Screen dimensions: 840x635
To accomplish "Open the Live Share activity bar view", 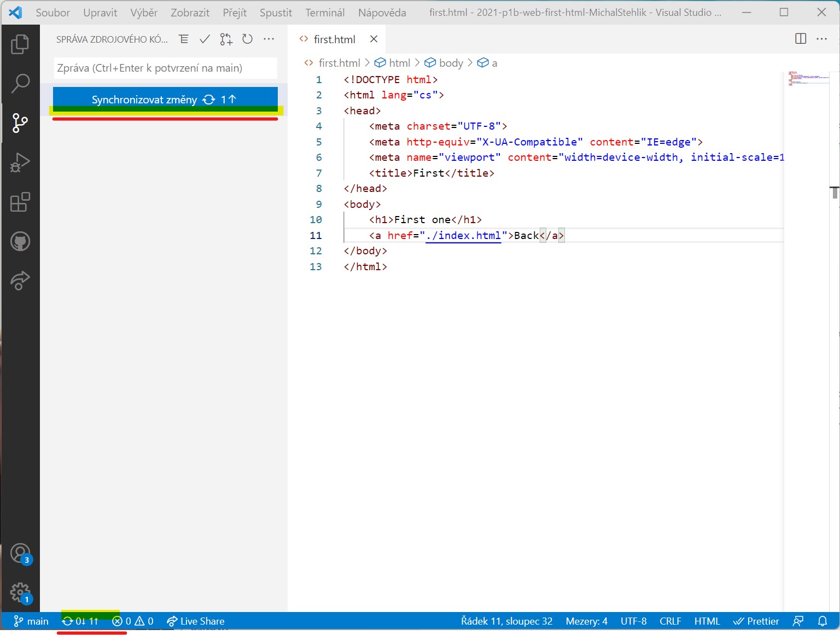I will pyautogui.click(x=20, y=281).
